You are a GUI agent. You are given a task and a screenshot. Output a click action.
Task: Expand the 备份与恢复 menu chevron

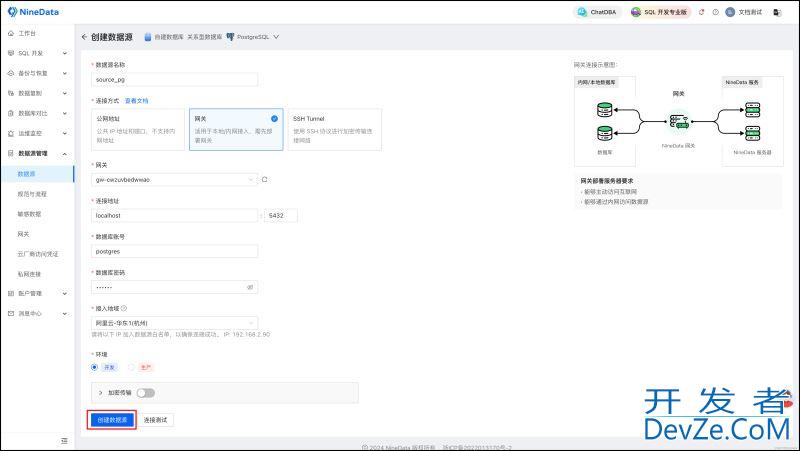click(x=65, y=73)
